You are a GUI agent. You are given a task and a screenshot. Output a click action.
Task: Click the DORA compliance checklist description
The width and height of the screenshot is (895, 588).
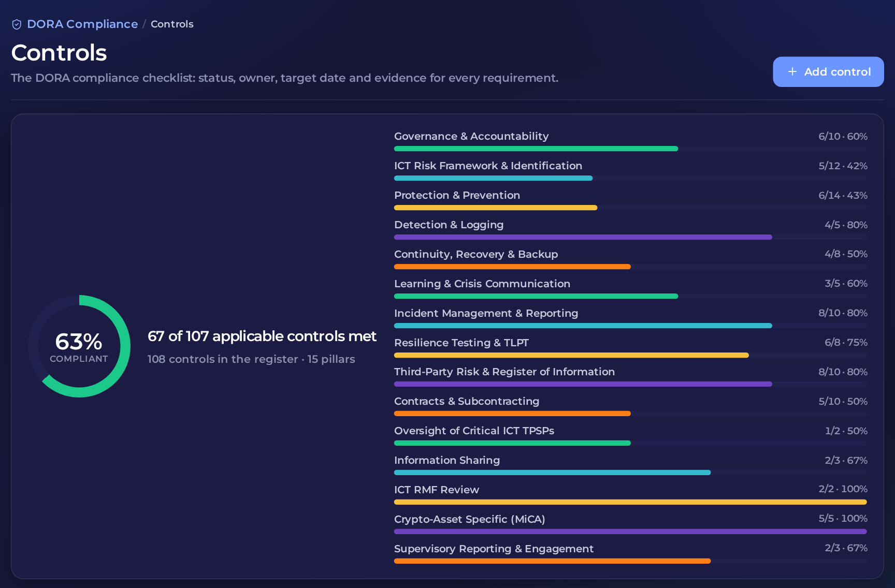coord(284,78)
